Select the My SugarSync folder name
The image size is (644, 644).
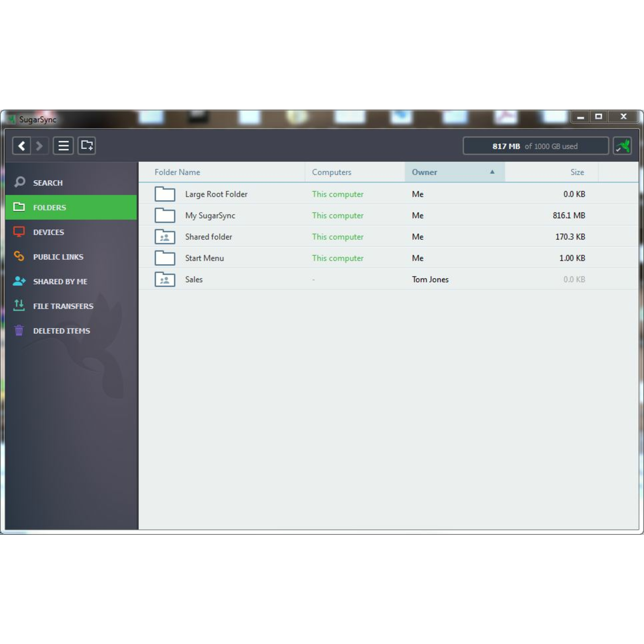pos(210,215)
